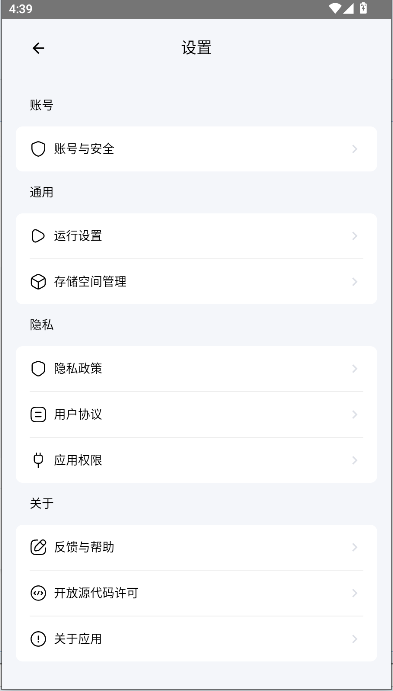Open 应用权限 using its right chevron

pyautogui.click(x=355, y=460)
